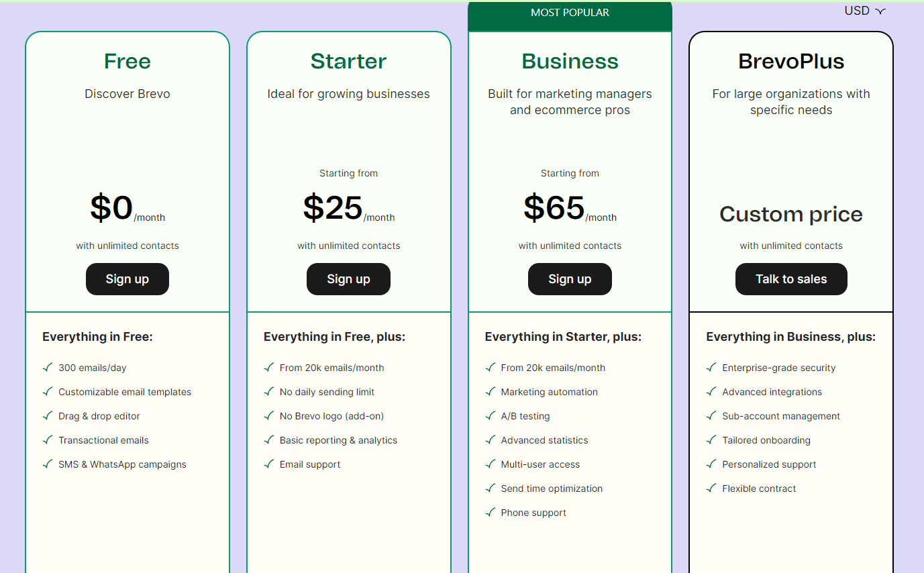Open the USD currency dropdown

(x=865, y=11)
